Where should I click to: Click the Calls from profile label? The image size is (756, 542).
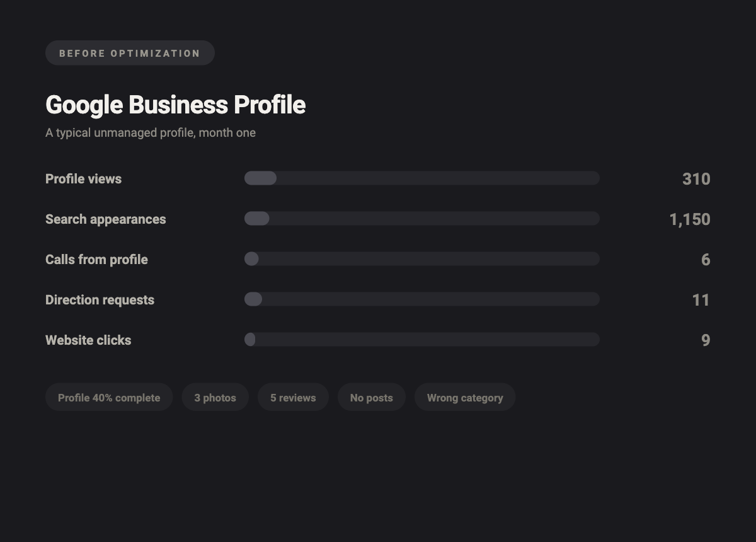tap(96, 260)
